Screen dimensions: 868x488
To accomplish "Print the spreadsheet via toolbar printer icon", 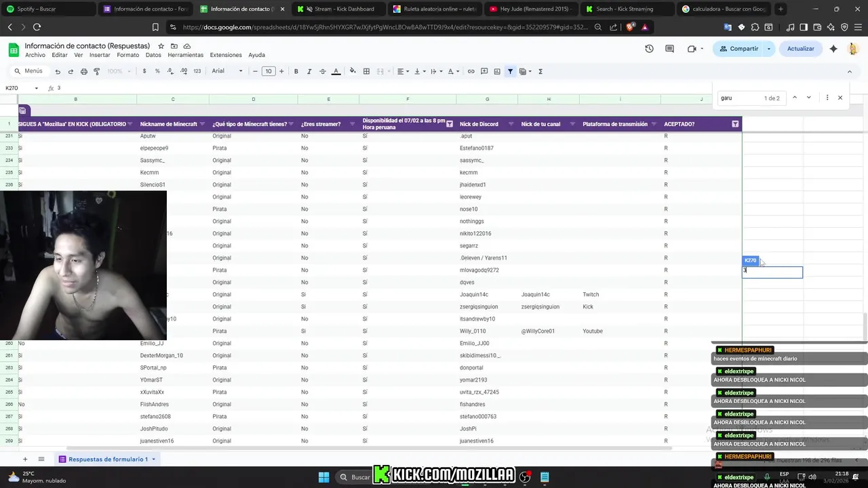I will point(83,71).
